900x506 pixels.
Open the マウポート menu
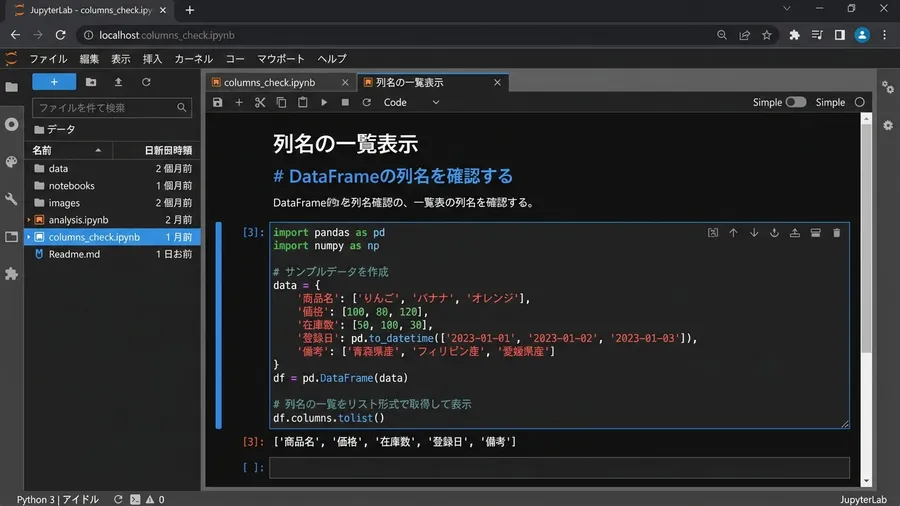pyautogui.click(x=281, y=59)
